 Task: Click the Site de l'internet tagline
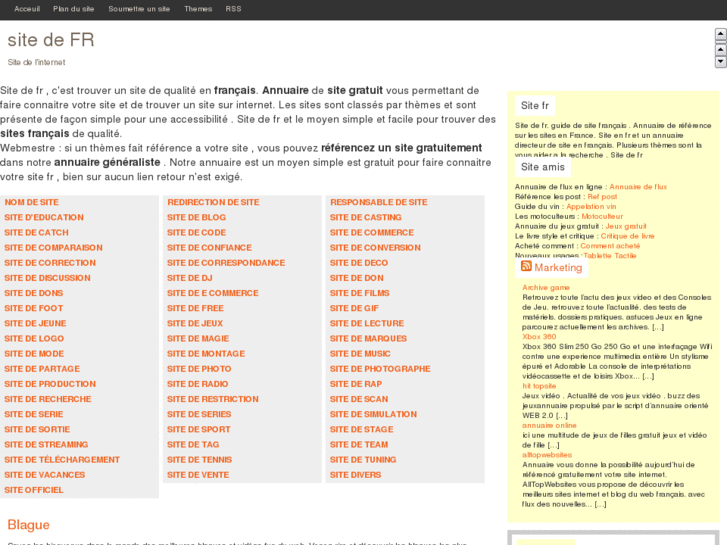37,62
